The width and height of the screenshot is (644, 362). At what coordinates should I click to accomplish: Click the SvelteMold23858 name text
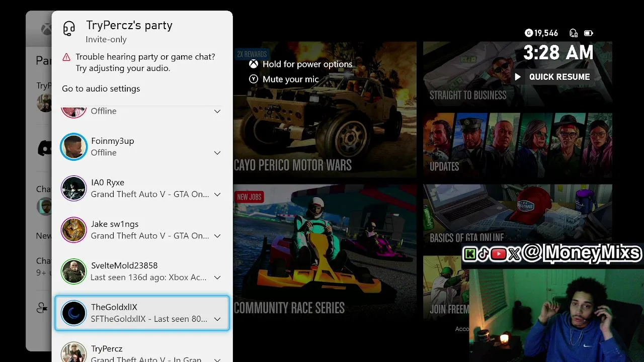[x=124, y=265]
